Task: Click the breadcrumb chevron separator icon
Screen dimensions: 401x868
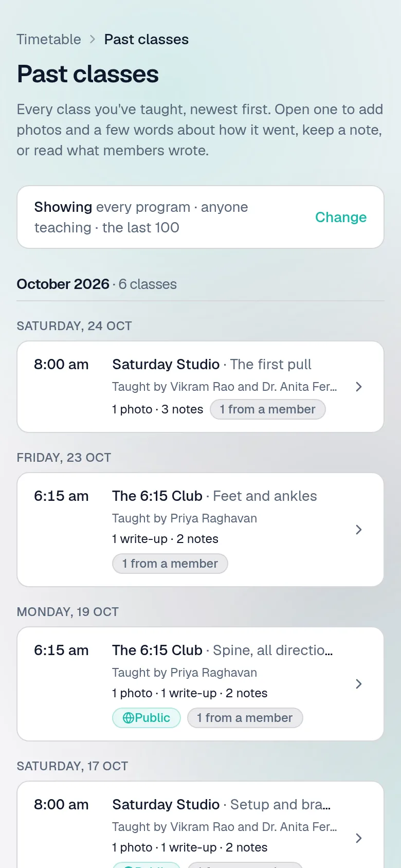Action: click(93, 39)
